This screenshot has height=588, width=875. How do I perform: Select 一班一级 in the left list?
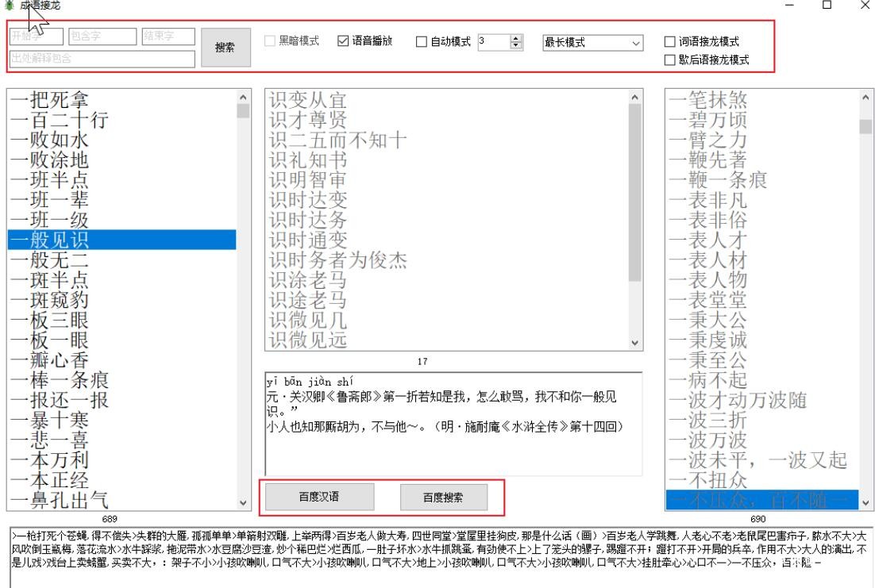pyautogui.click(x=121, y=220)
